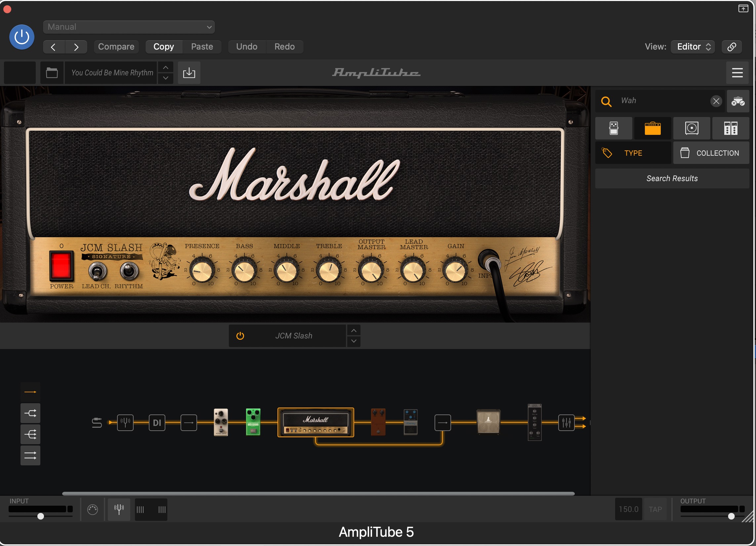This screenshot has height=546, width=756.
Task: Step to next preset with down chevron
Action: click(x=166, y=78)
